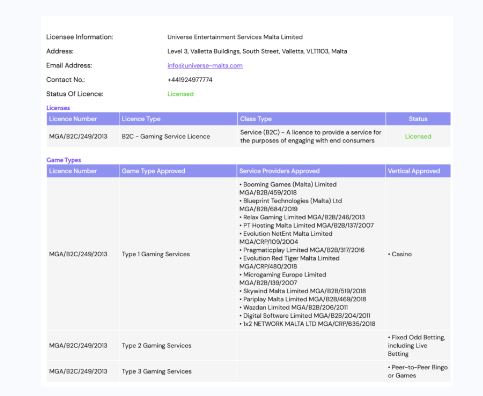483x396 pixels.
Task: Click the Contact No. label
Action: pyautogui.click(x=66, y=80)
